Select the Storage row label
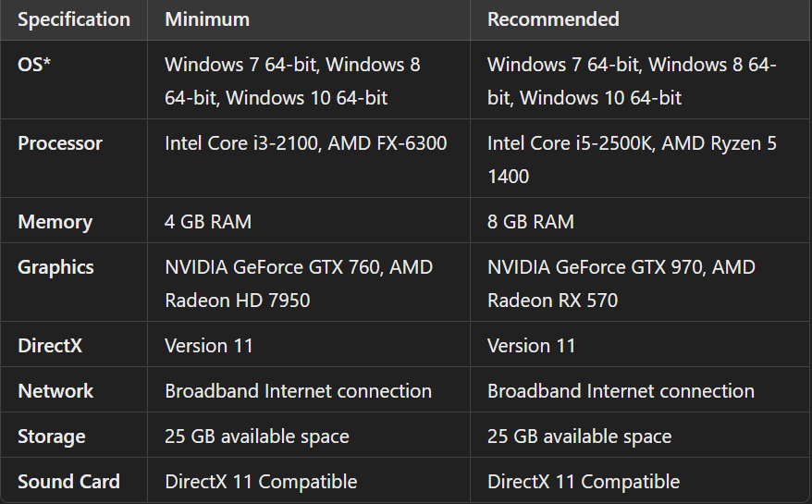Viewport: 812px width, 504px height. tap(52, 436)
